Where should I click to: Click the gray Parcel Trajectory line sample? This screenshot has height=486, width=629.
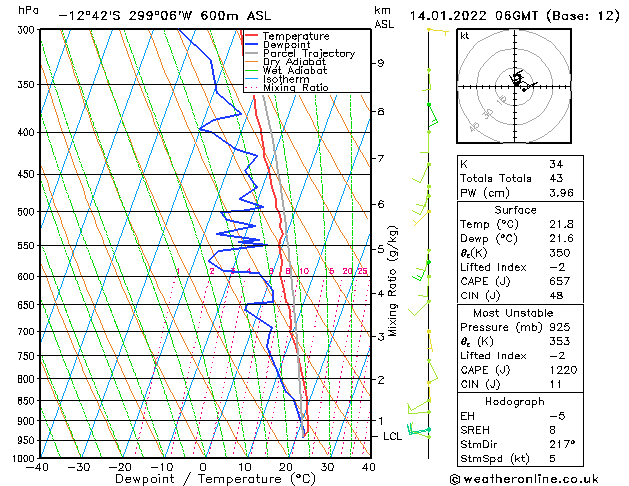[251, 53]
